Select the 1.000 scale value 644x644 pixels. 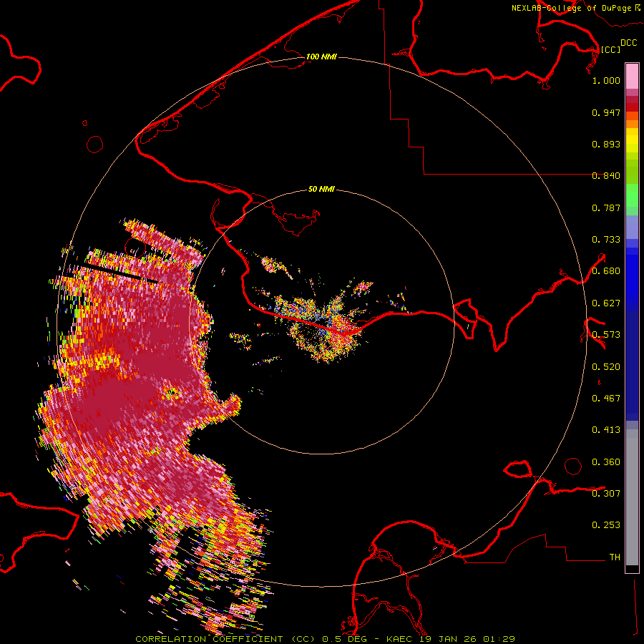click(606, 80)
